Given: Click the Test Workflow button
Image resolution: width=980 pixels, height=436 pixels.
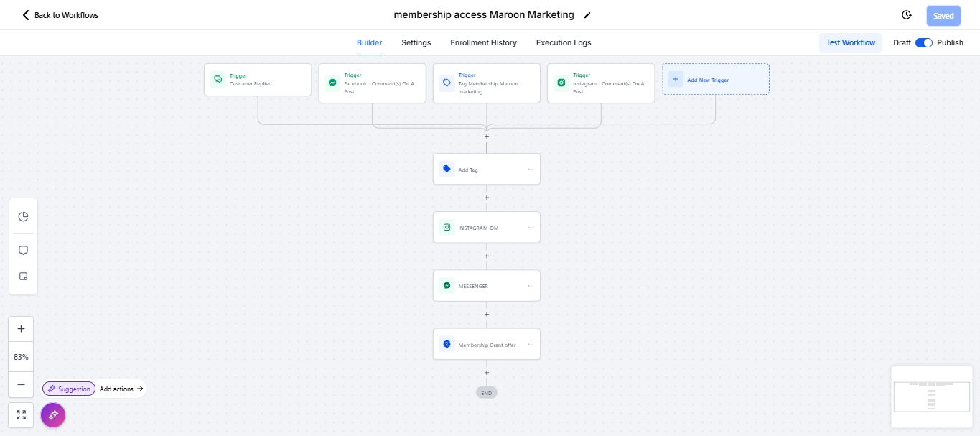Looking at the screenshot, I should tap(850, 42).
